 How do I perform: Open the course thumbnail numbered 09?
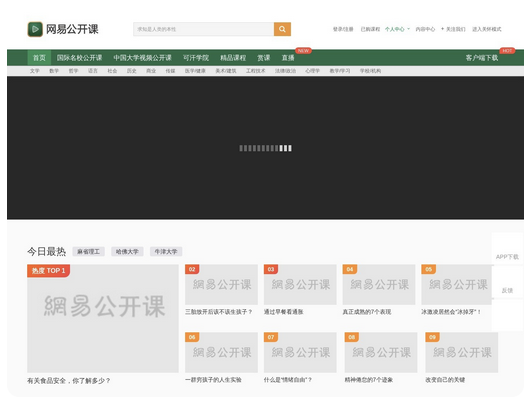462,352
